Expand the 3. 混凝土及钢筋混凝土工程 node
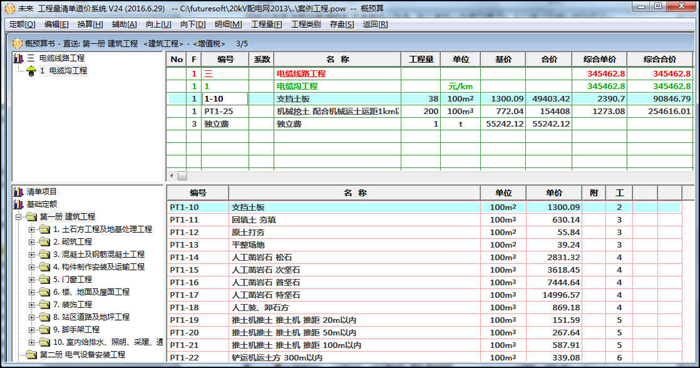Image resolution: width=700 pixels, height=368 pixels. click(x=31, y=255)
